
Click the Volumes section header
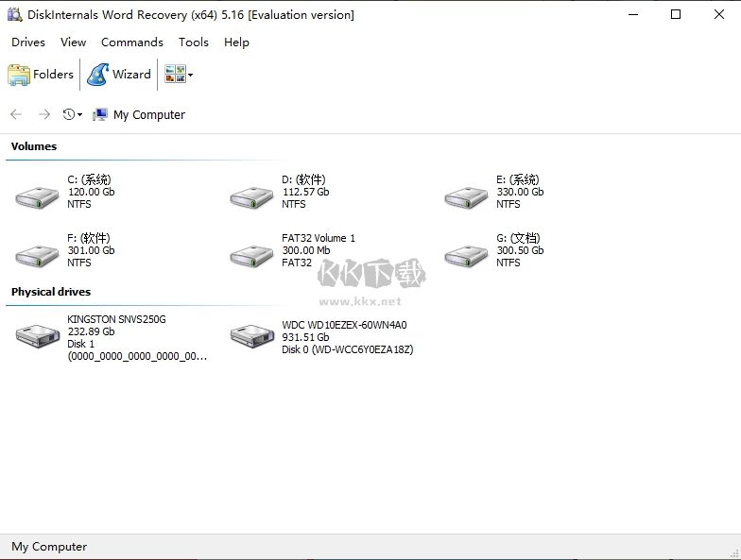pos(34,146)
